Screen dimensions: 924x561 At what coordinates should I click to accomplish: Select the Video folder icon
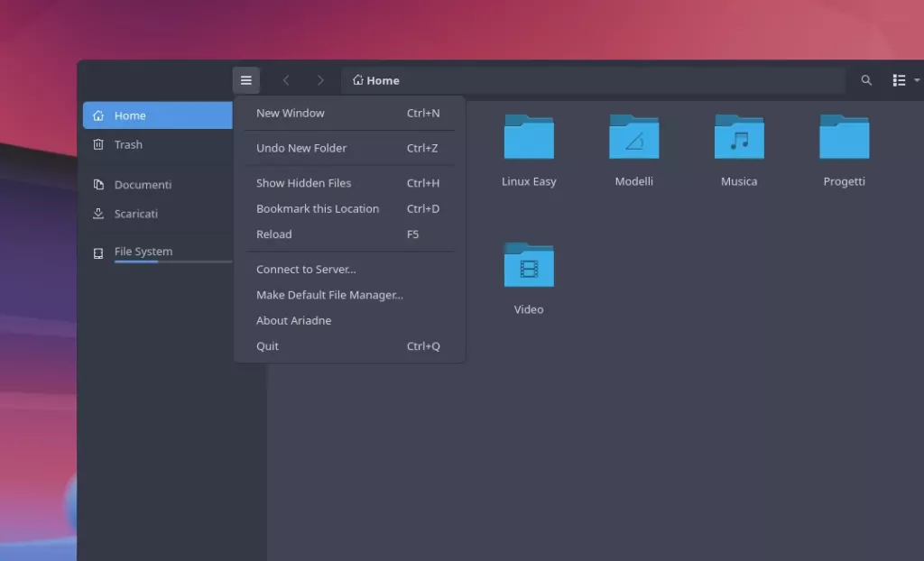tap(529, 264)
